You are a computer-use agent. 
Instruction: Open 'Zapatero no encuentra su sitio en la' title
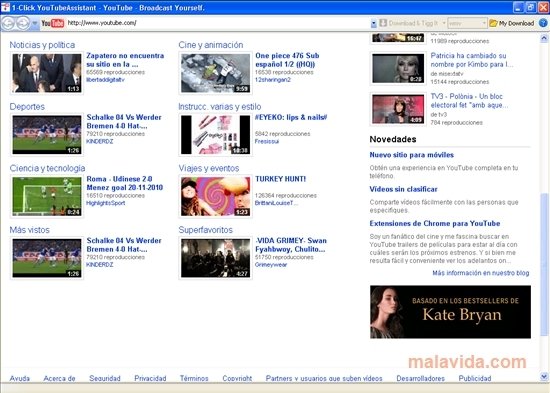tap(125, 60)
